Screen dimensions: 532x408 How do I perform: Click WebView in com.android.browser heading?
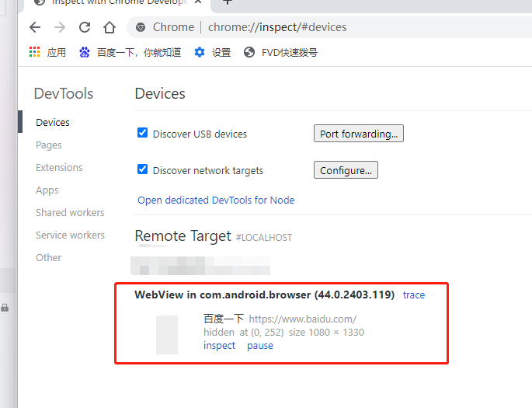(x=264, y=295)
